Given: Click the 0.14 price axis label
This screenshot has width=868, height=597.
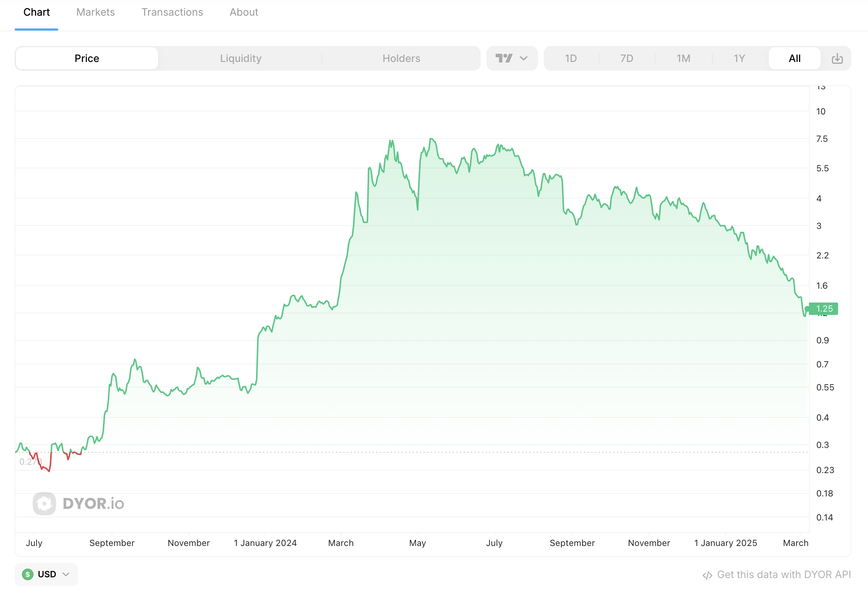Looking at the screenshot, I should (825, 517).
